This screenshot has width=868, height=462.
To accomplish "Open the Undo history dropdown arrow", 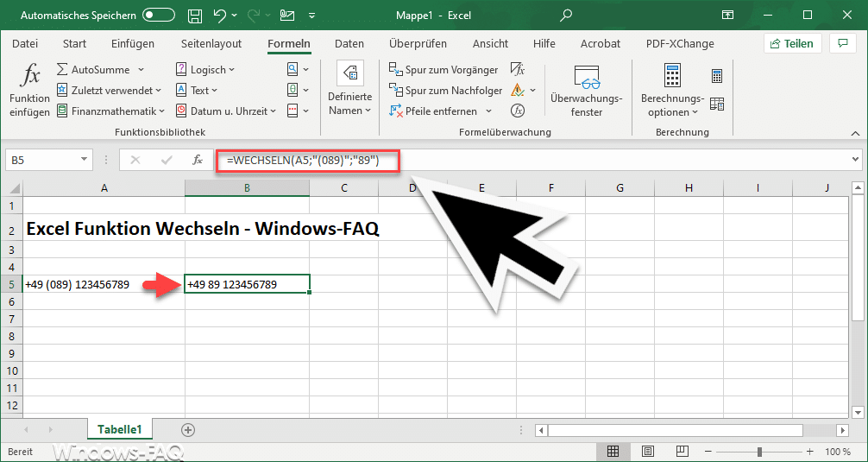I will (235, 16).
